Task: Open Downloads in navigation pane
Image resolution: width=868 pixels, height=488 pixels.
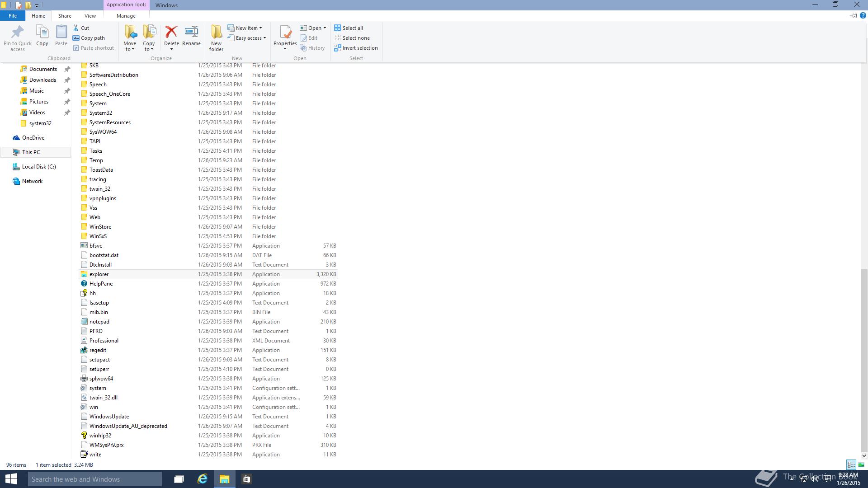Action: point(42,80)
